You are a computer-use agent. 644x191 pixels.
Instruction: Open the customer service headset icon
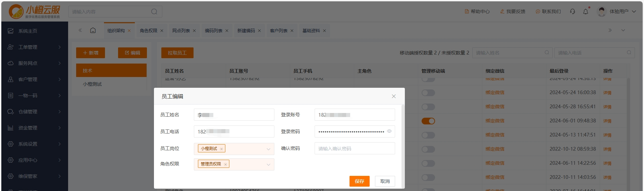coord(573,11)
